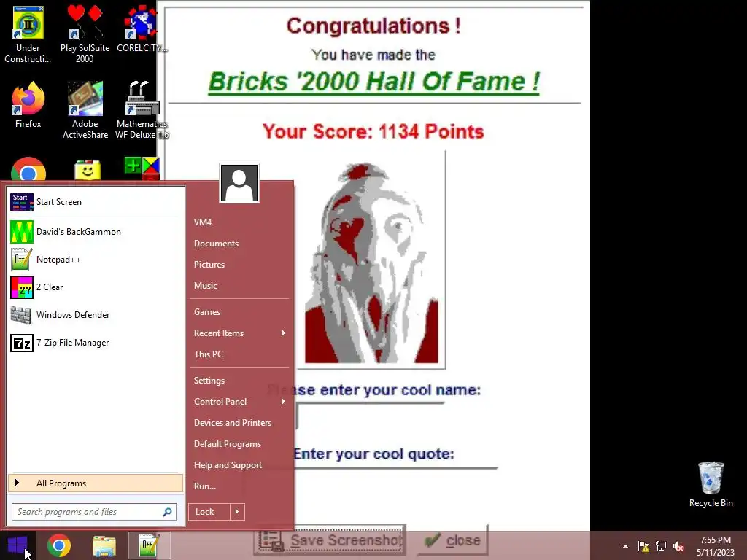Click the close button in Bricks dialog
Viewport: 747px width, 560px height.
(452, 540)
